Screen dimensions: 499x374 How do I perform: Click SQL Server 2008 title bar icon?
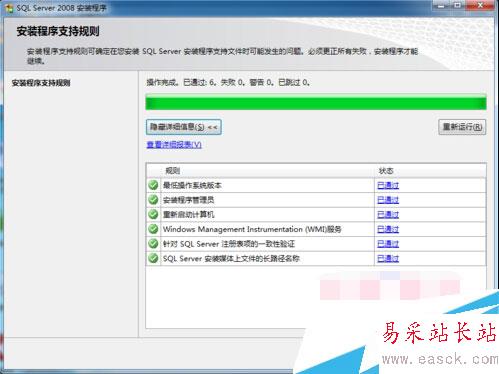[x=9, y=8]
